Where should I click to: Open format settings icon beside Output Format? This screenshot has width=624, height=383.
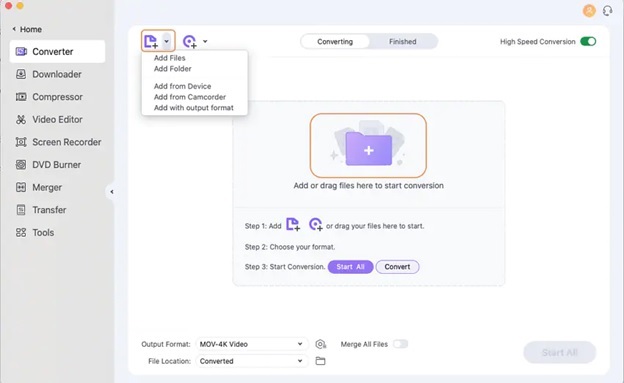[x=320, y=344]
